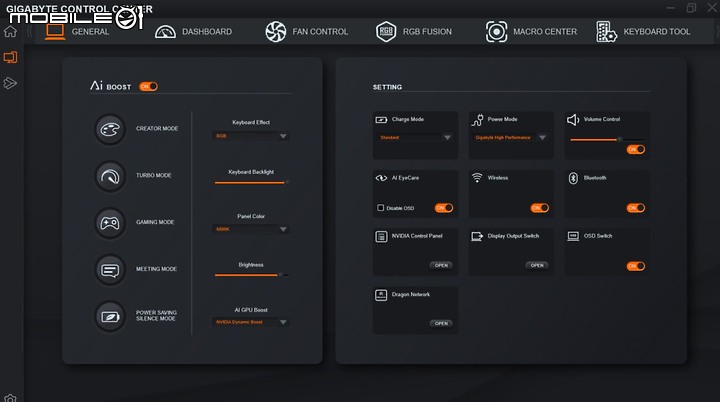This screenshot has height=402, width=720.
Task: Open the AI GPU Boost dropdown
Action: (x=251, y=322)
